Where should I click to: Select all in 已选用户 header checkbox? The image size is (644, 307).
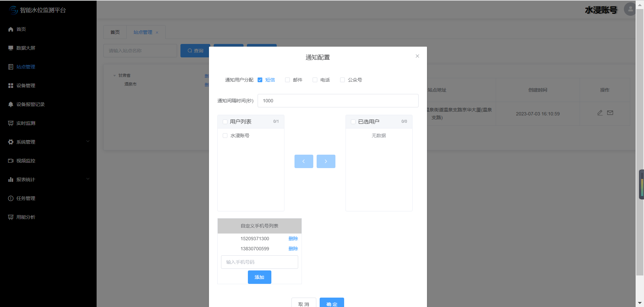pyautogui.click(x=353, y=122)
